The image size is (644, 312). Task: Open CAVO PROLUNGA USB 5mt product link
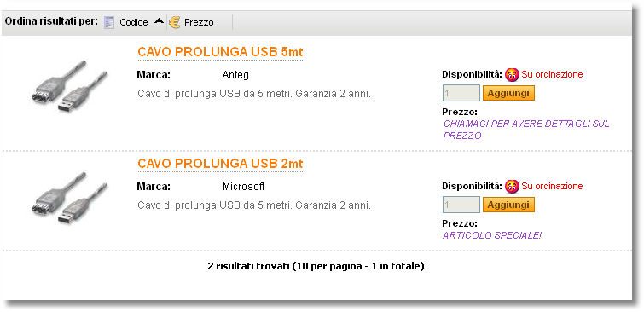click(x=220, y=52)
